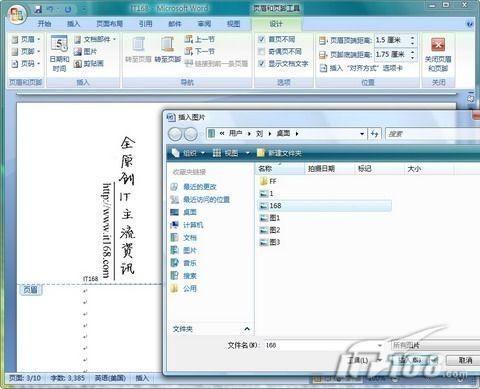Open Word help question mark icon
The width and height of the screenshot is (480, 389).
(x=470, y=24)
